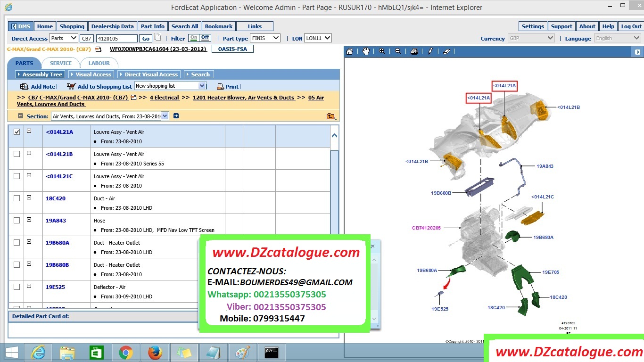Click the 19E705 callout in the diagram
This screenshot has height=362, width=644.
click(551, 272)
